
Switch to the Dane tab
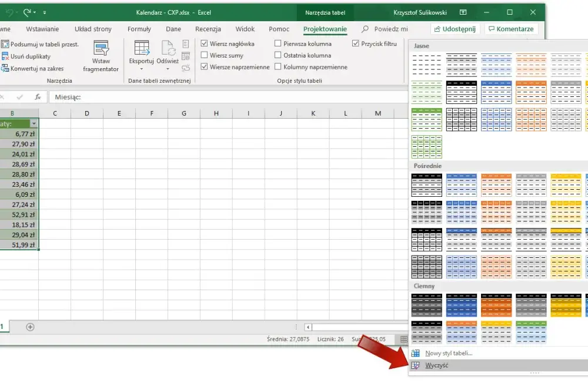click(173, 29)
